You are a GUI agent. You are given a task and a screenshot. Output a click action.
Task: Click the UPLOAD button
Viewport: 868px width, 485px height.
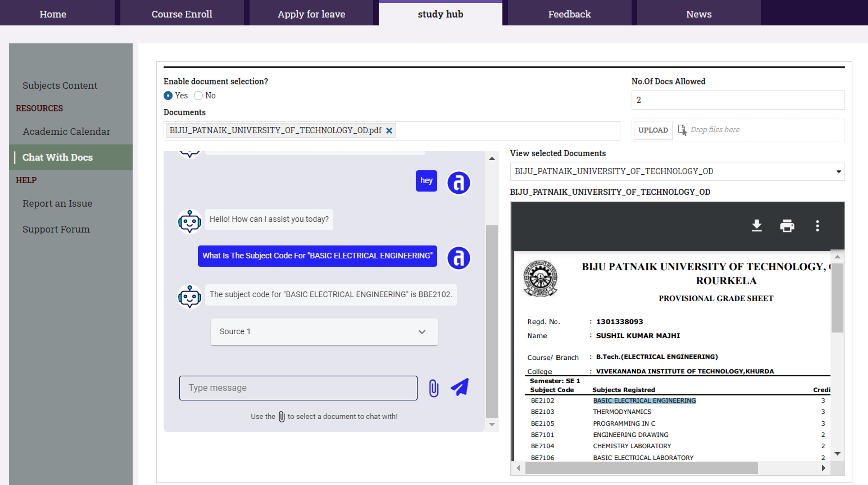click(x=653, y=130)
